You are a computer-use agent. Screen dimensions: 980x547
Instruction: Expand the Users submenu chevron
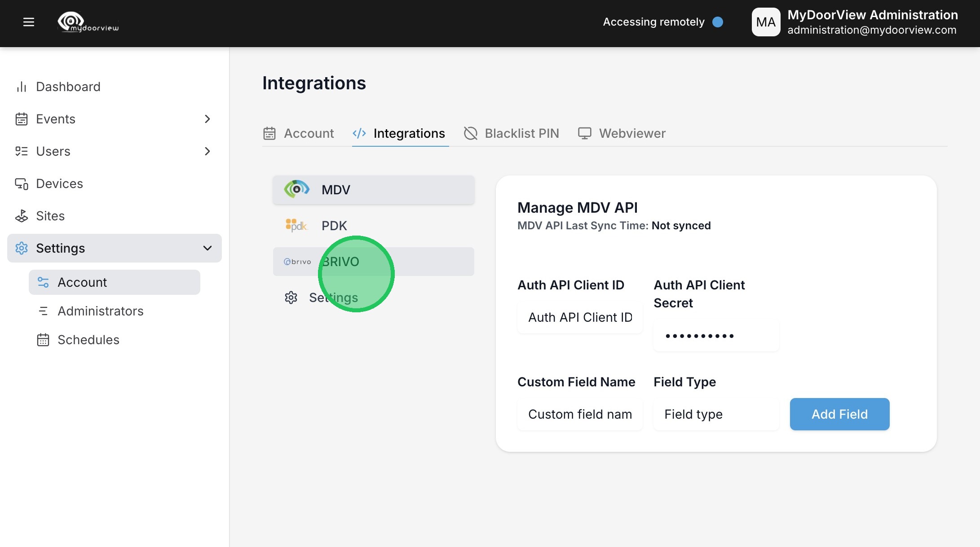[207, 151]
